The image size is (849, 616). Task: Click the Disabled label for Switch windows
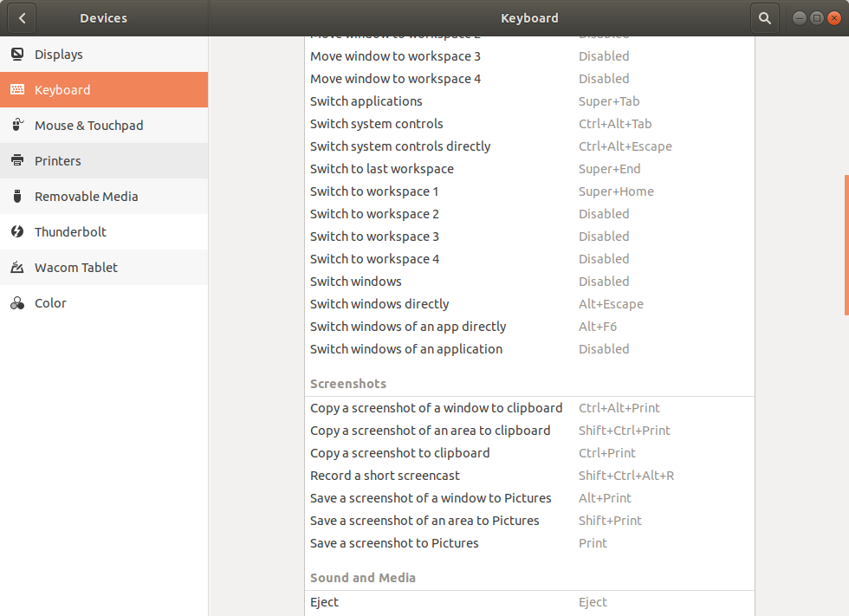click(x=604, y=281)
